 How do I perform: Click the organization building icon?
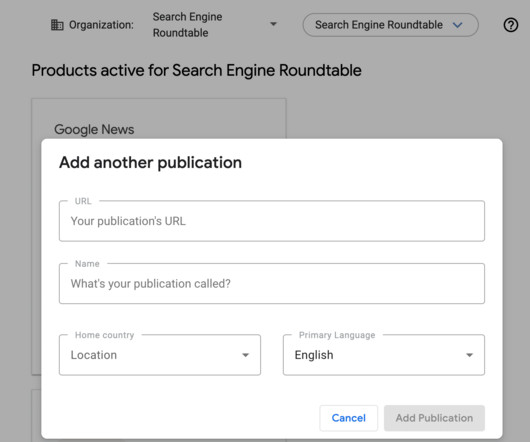pyautogui.click(x=57, y=25)
